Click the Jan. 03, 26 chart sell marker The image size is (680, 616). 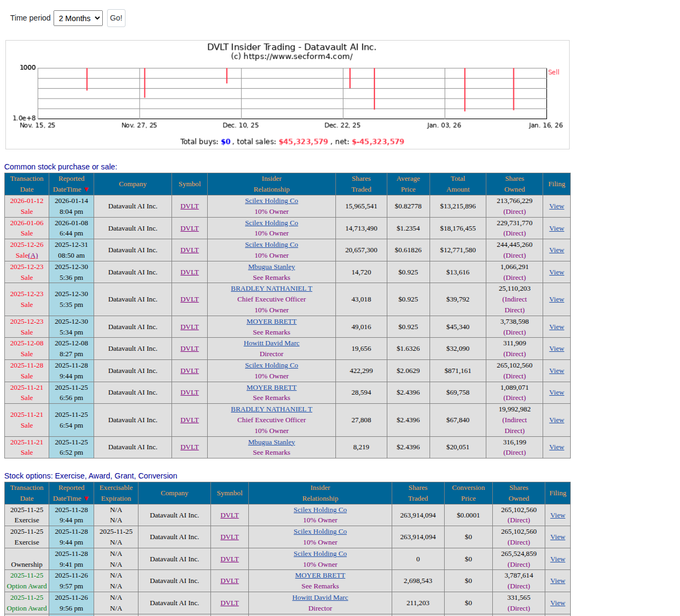[x=465, y=89]
